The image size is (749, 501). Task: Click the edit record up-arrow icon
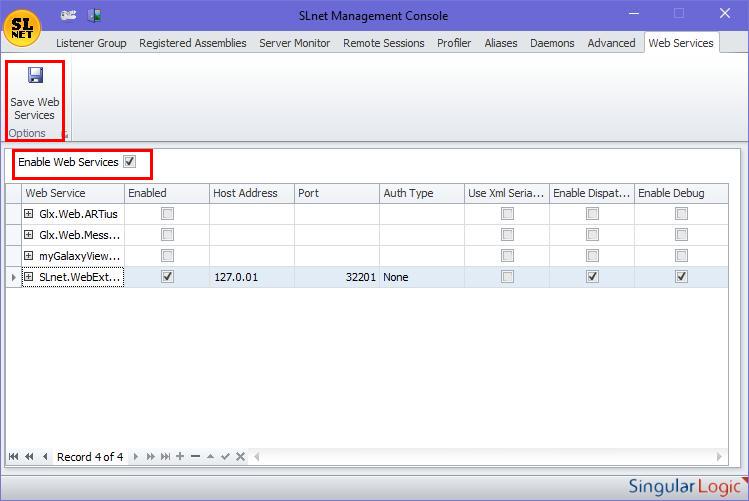[x=210, y=457]
